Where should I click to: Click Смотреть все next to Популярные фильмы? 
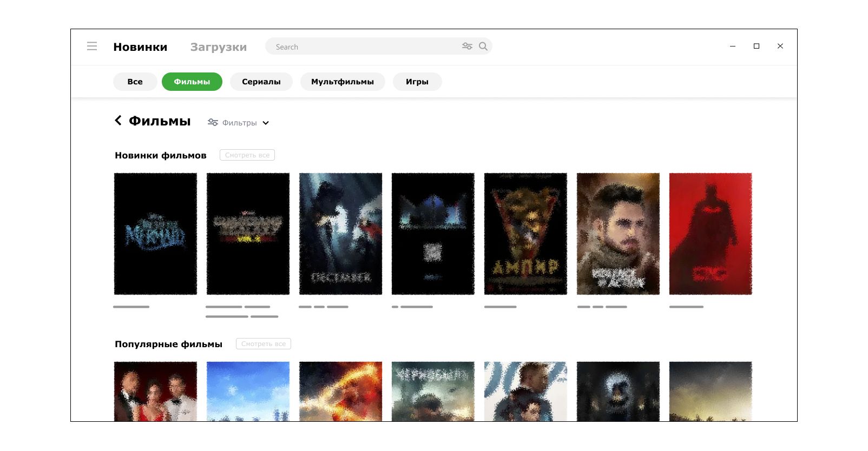tap(264, 344)
